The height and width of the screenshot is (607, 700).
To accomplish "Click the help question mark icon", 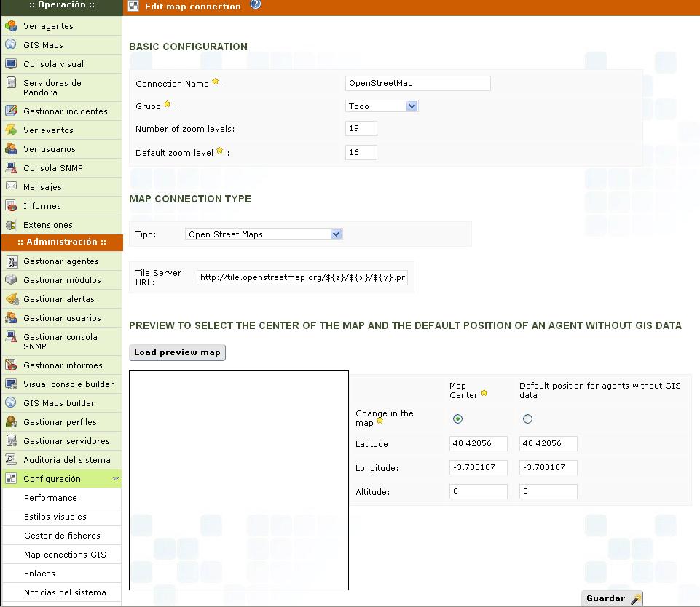I will (x=255, y=5).
